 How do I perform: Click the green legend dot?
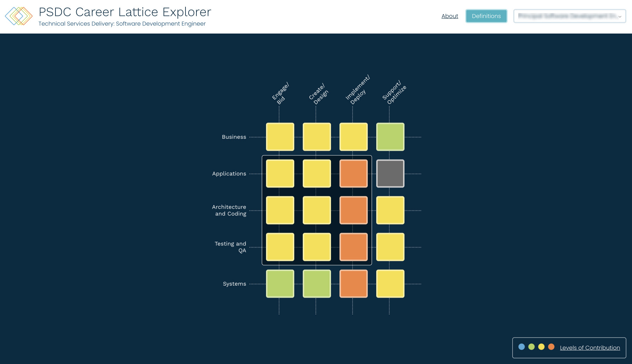(531, 347)
